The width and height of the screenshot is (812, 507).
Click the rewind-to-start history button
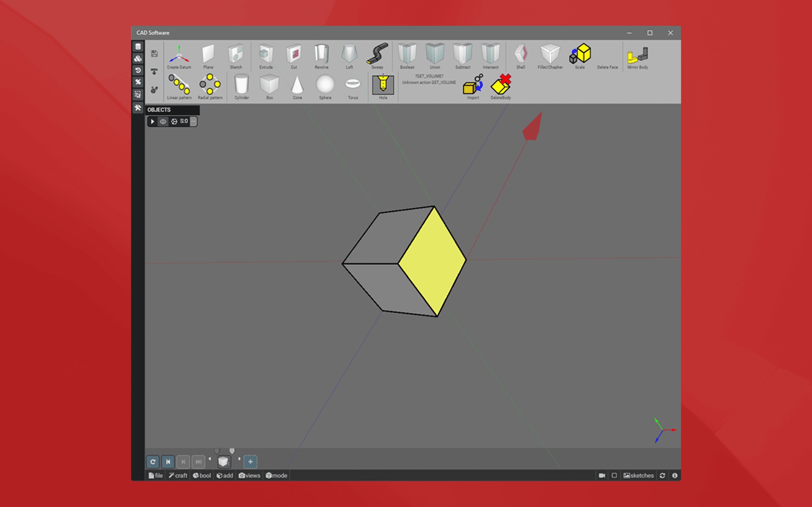point(168,462)
